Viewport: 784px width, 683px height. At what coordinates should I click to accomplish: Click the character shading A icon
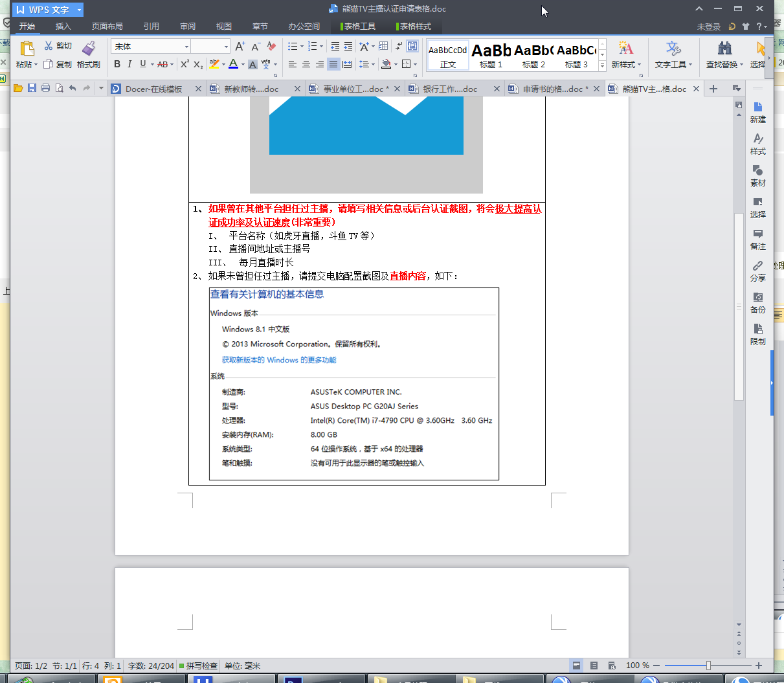click(253, 64)
